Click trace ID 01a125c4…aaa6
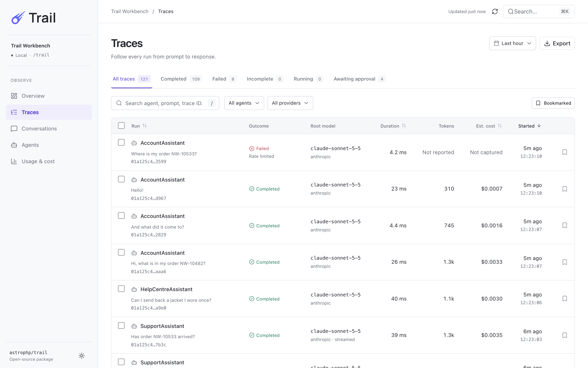This screenshot has width=588, height=368. coord(148,272)
